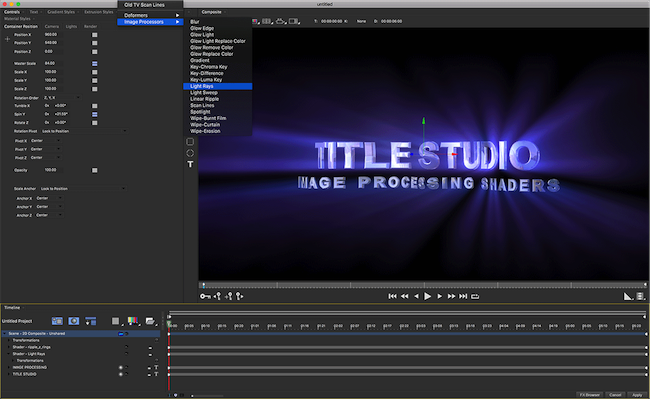650x399 pixels.
Task: Click the position crosshair icon beside Position X
Action: (7, 39)
